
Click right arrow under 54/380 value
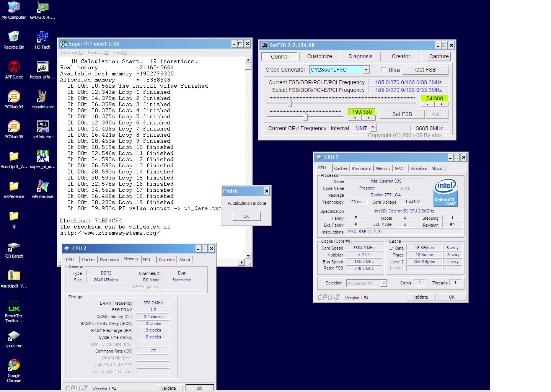441,104
